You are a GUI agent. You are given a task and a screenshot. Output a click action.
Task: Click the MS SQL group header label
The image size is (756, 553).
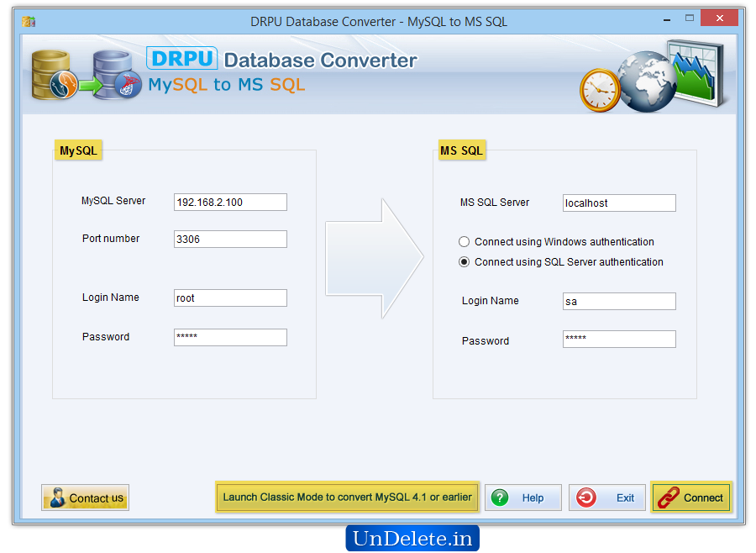[461, 150]
